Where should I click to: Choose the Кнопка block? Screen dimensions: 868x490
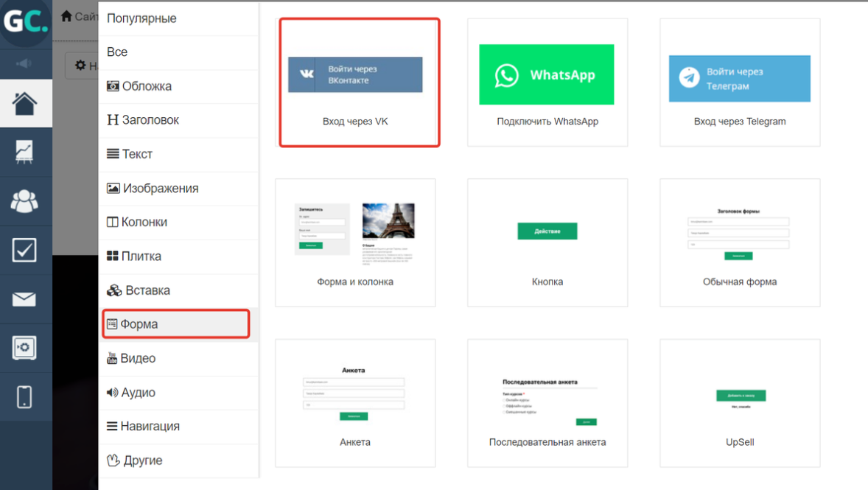click(547, 242)
